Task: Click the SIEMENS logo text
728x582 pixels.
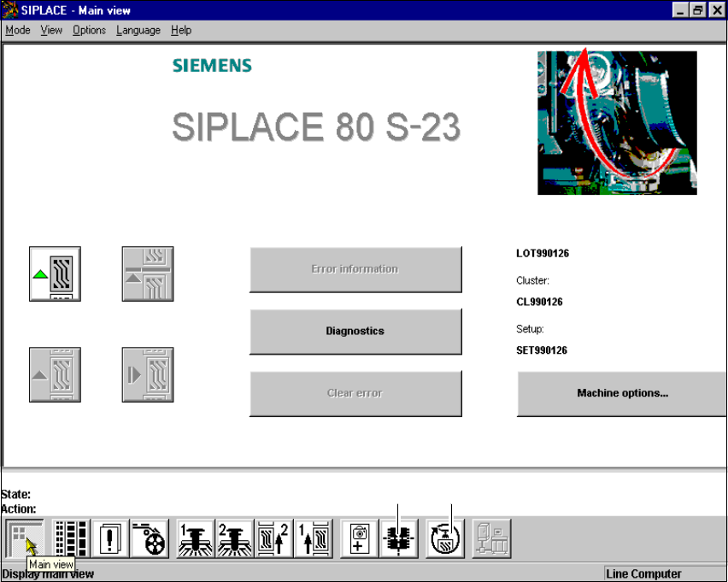Action: [212, 66]
